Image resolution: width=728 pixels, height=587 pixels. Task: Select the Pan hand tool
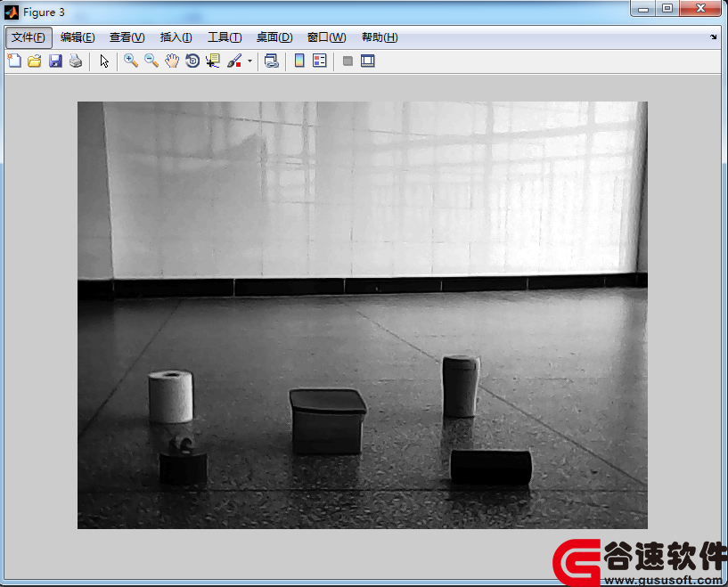pyautogui.click(x=172, y=61)
